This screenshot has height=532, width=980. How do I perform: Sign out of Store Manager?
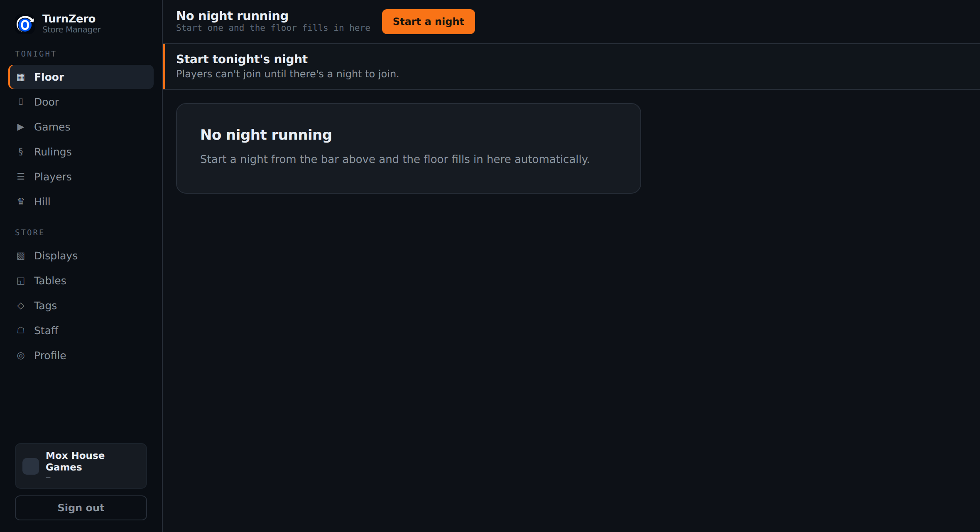pyautogui.click(x=81, y=507)
